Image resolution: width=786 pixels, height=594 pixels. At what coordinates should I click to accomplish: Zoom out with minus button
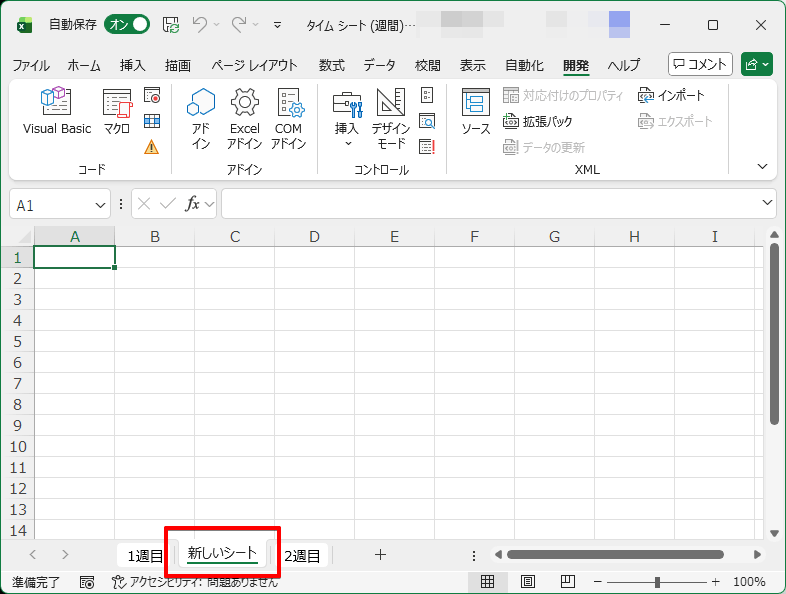click(598, 582)
